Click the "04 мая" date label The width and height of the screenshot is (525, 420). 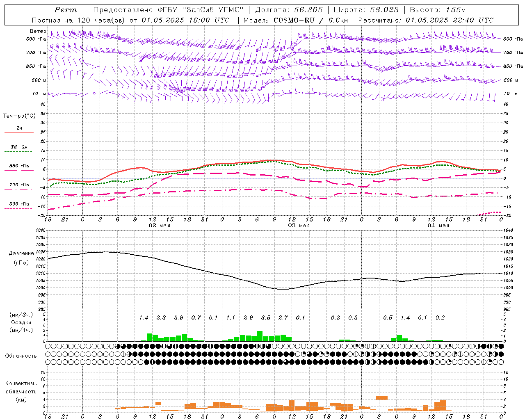click(438, 226)
